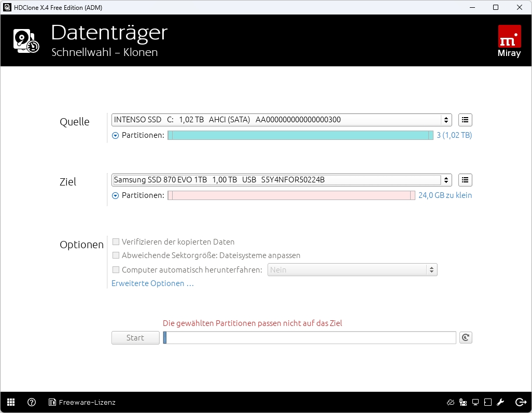Click the Optionen label
Image resolution: width=532 pixels, height=413 pixels.
point(82,245)
